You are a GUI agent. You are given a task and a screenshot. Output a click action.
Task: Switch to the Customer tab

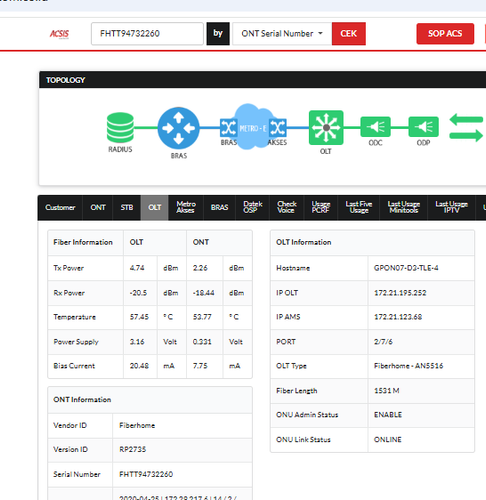60,208
